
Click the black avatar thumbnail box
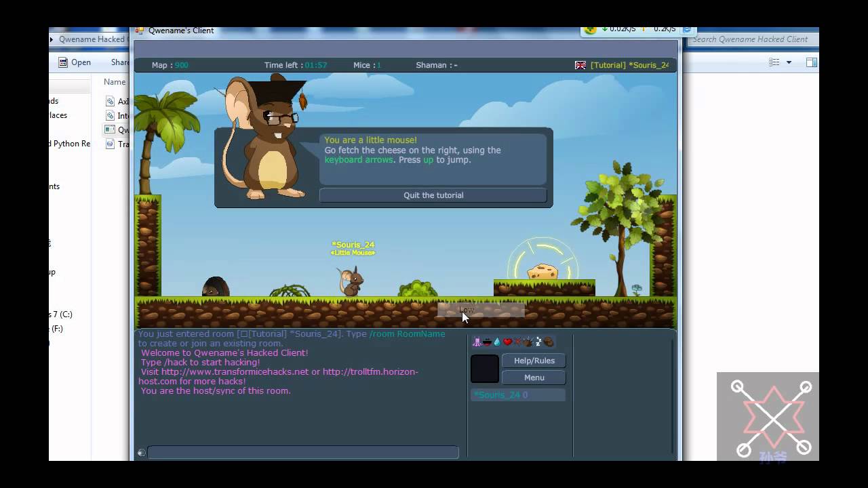pos(485,369)
